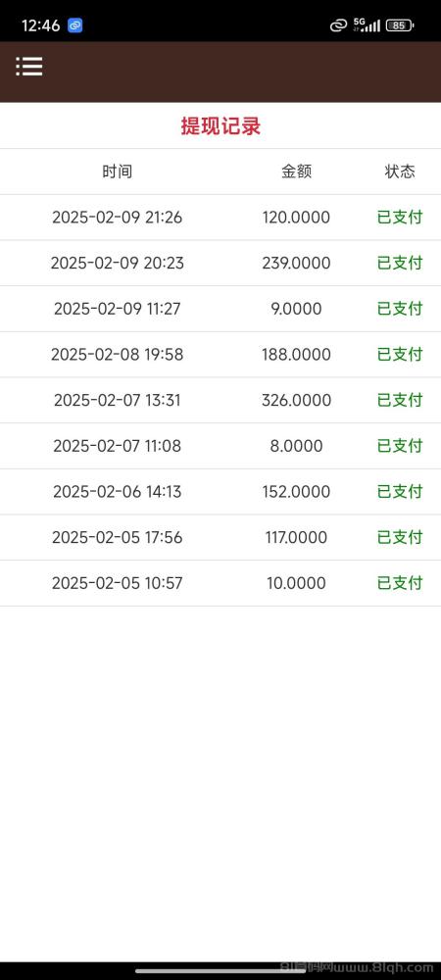The height and width of the screenshot is (980, 441).
Task: Tap the home gesture bar at bottom
Action: (220, 970)
